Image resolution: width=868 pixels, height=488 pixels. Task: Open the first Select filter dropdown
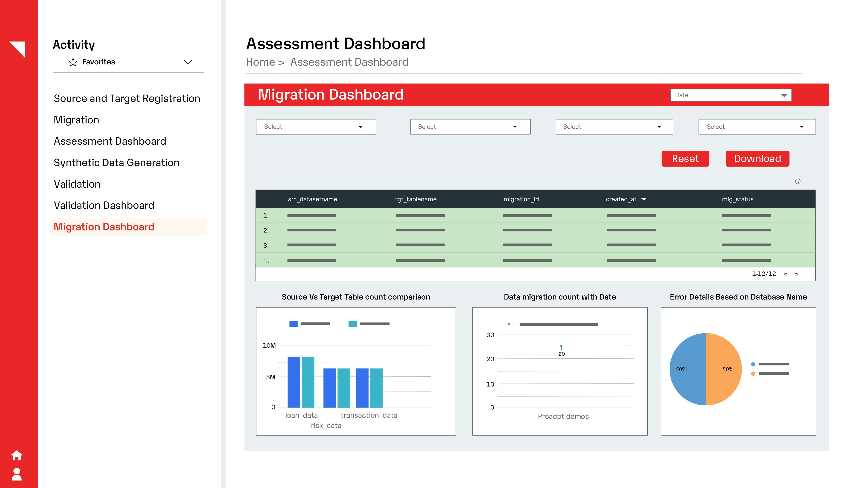316,127
